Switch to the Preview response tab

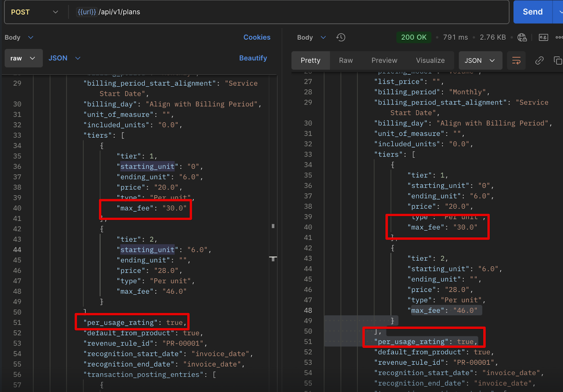pos(384,60)
